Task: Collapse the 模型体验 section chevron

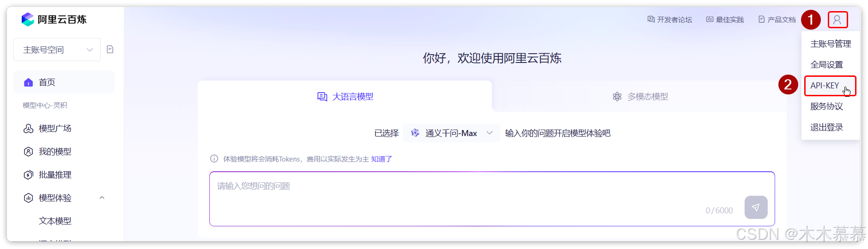Action: click(102, 198)
